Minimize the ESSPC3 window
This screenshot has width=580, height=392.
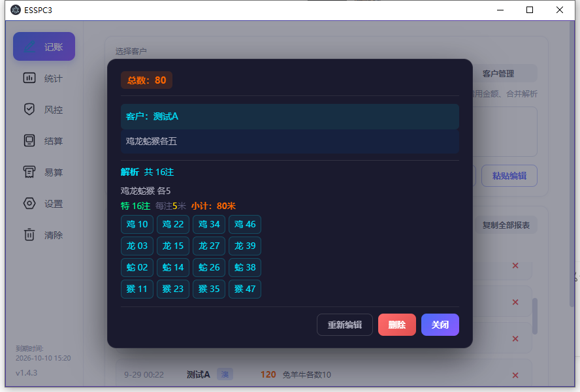point(500,10)
